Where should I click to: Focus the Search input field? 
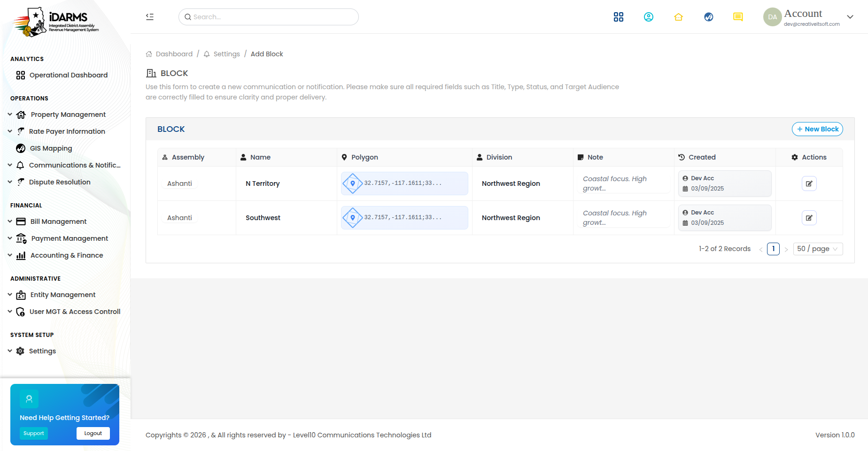[269, 17]
